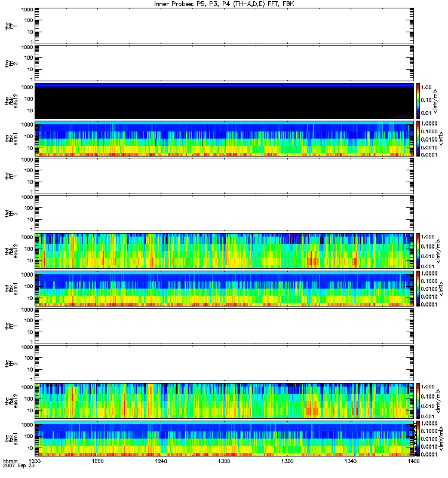Click the 1340 time axis label

[x=351, y=461]
